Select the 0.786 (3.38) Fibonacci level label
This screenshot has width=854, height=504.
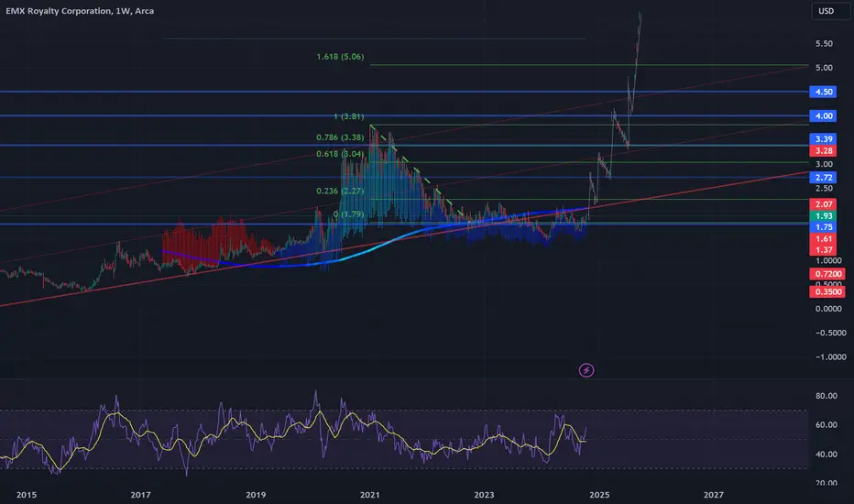pyautogui.click(x=340, y=137)
